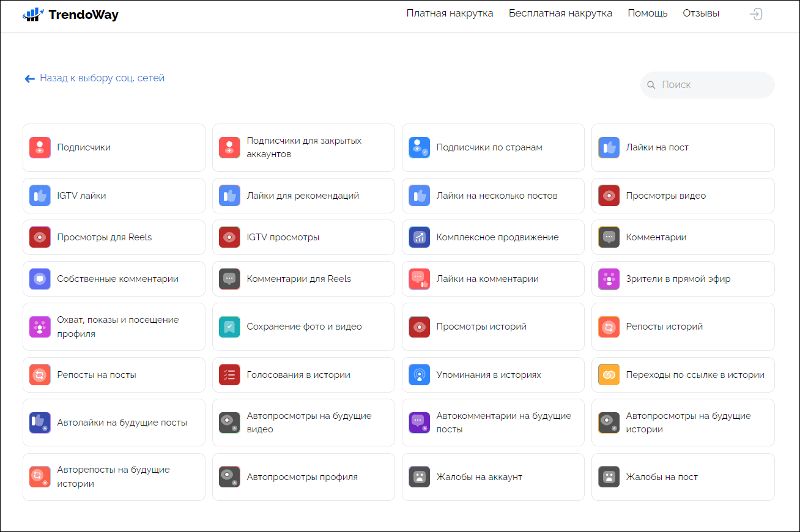800x532 pixels.
Task: Click the login arrow icon in header
Action: coord(756,14)
